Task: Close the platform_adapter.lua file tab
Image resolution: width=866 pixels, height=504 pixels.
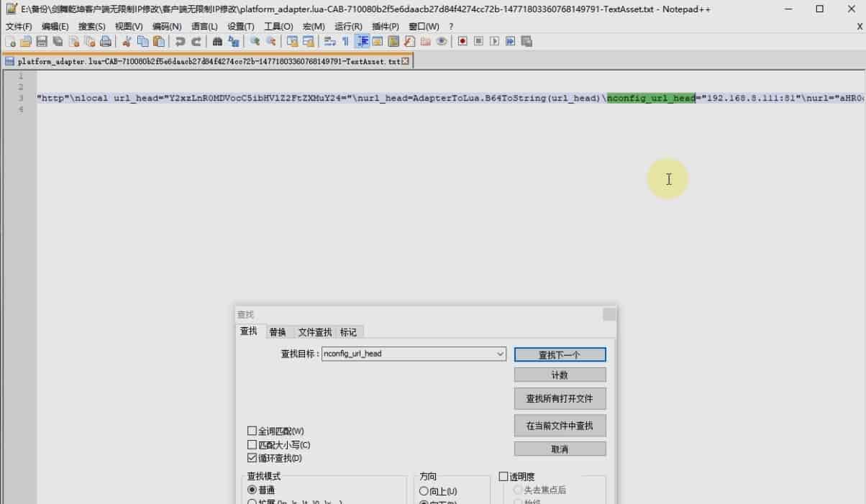Action: [405, 62]
